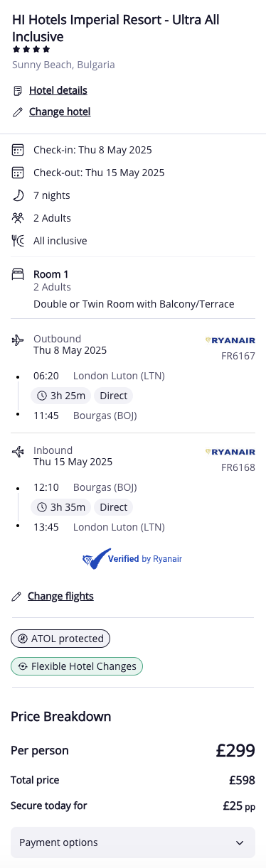This screenshot has height=868, width=266.
Task: Click the ATOL protected badge
Action: coord(60,639)
